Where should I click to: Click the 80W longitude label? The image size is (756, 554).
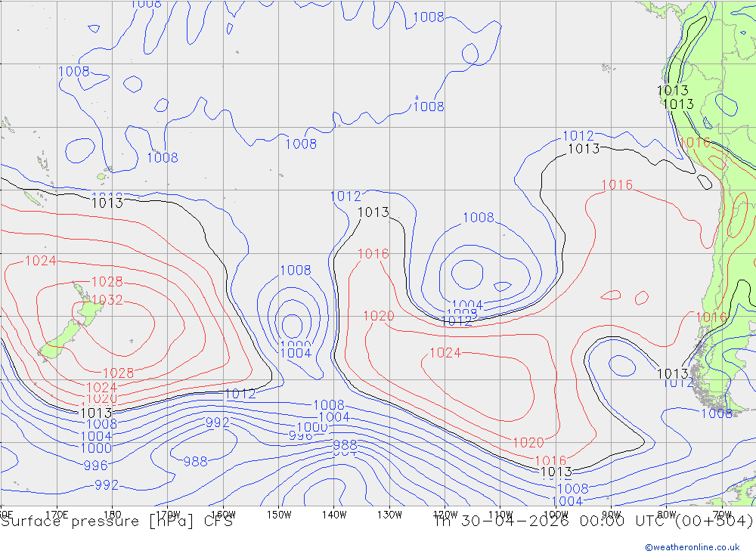pyautogui.click(x=667, y=515)
